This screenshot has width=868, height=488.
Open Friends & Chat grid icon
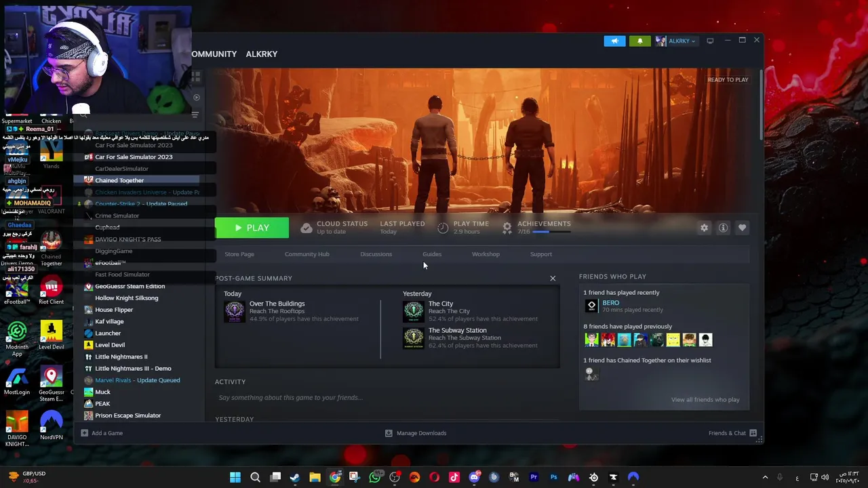753,433
